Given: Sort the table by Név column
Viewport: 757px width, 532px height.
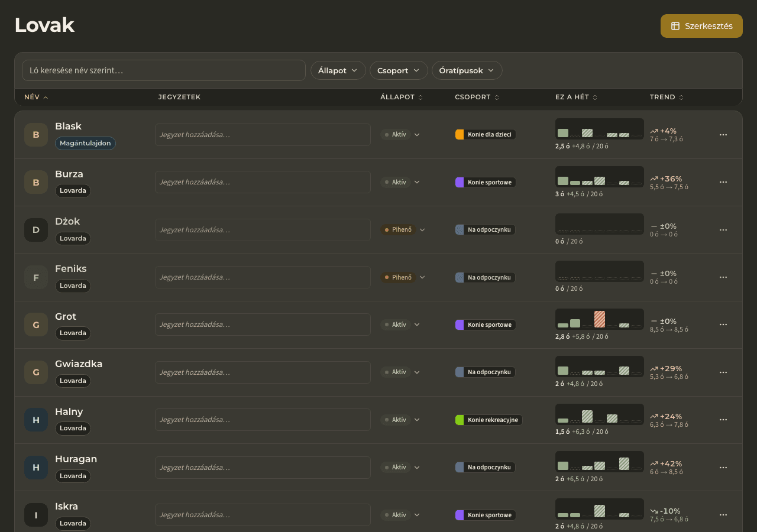Looking at the screenshot, I should pos(36,97).
